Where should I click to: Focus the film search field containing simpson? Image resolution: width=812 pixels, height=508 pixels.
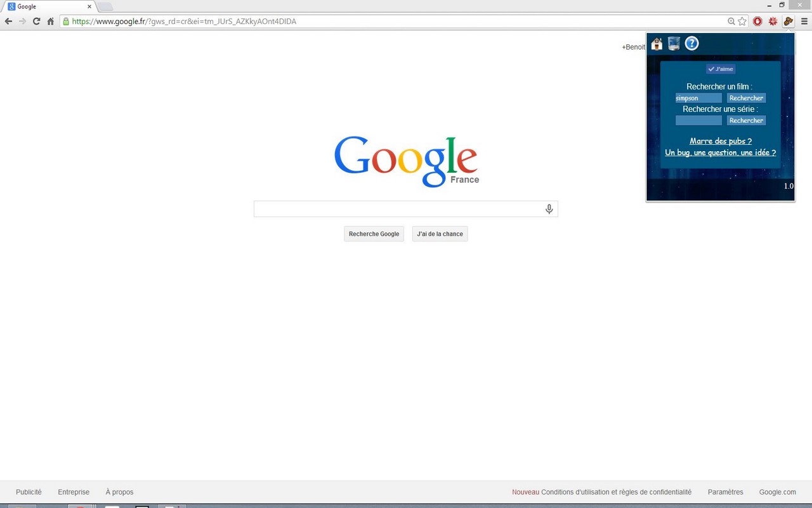[x=698, y=98]
